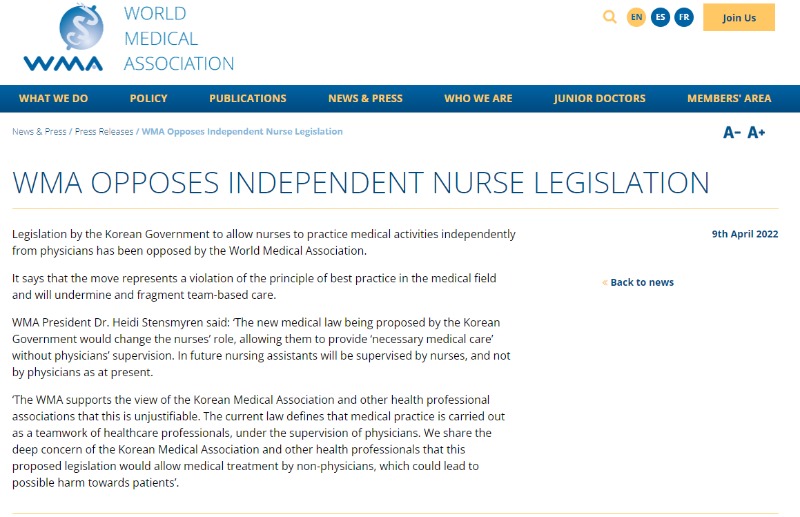Click the paragraph starting 'WMA President Dr. Heidi'
800x517 pixels.
coord(261,347)
